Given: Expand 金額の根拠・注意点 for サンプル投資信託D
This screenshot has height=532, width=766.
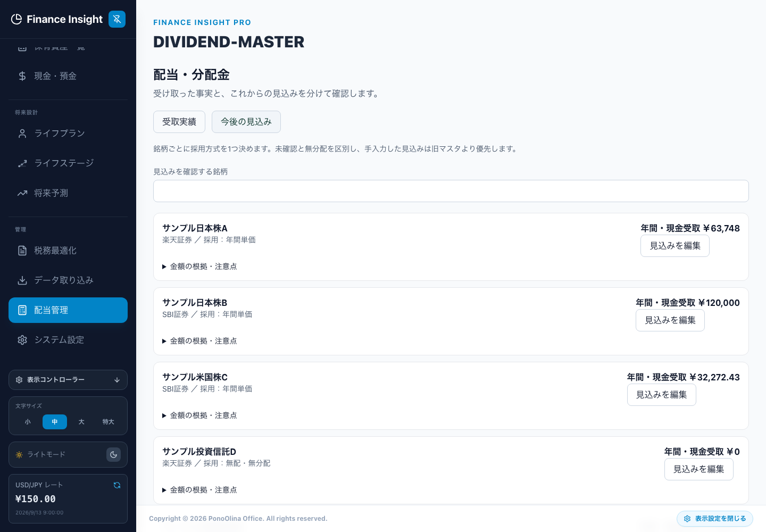Looking at the screenshot, I should click(199, 490).
